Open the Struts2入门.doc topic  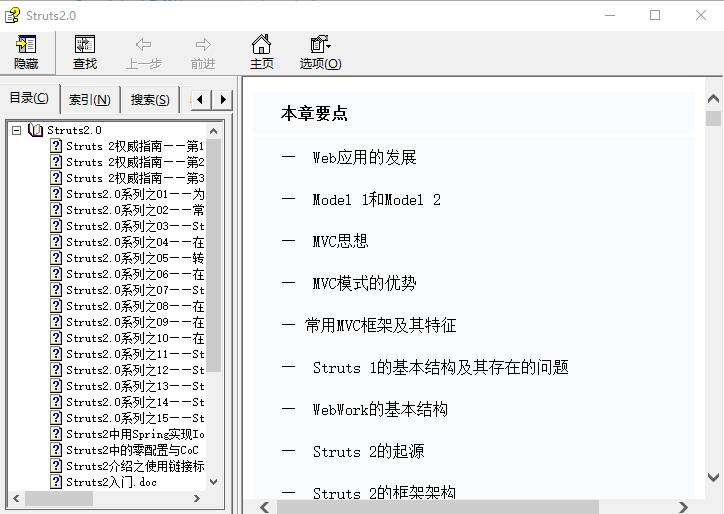[x=111, y=482]
